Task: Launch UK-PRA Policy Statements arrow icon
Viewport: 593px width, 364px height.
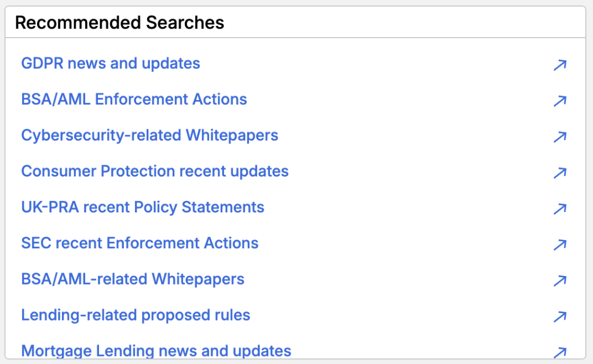Action: [x=559, y=208]
